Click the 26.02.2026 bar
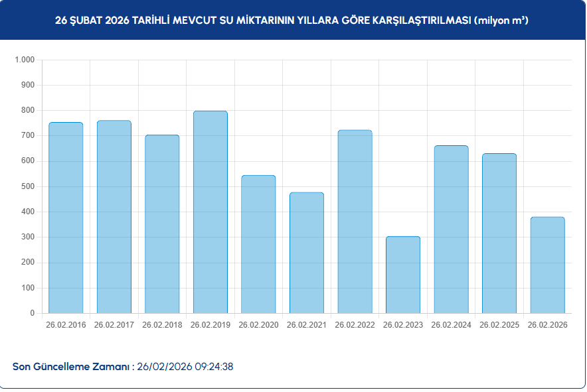Screen dimensions: 587x392 (x=547, y=265)
